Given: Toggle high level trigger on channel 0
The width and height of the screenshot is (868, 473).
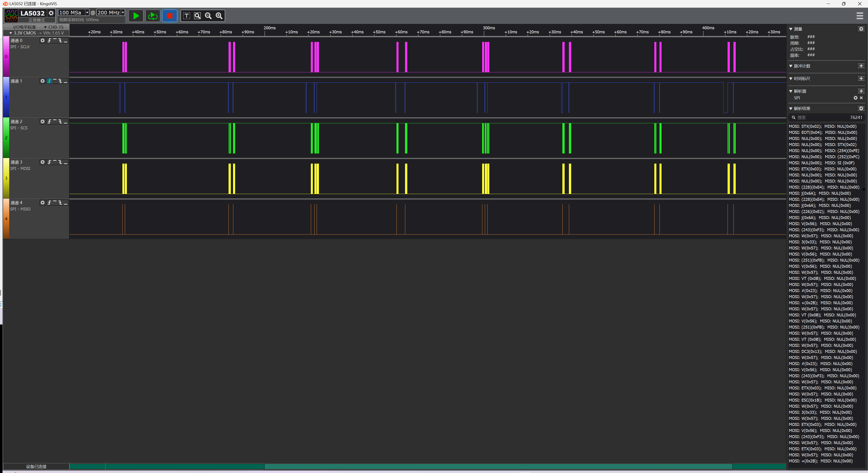Looking at the screenshot, I should coord(55,40).
